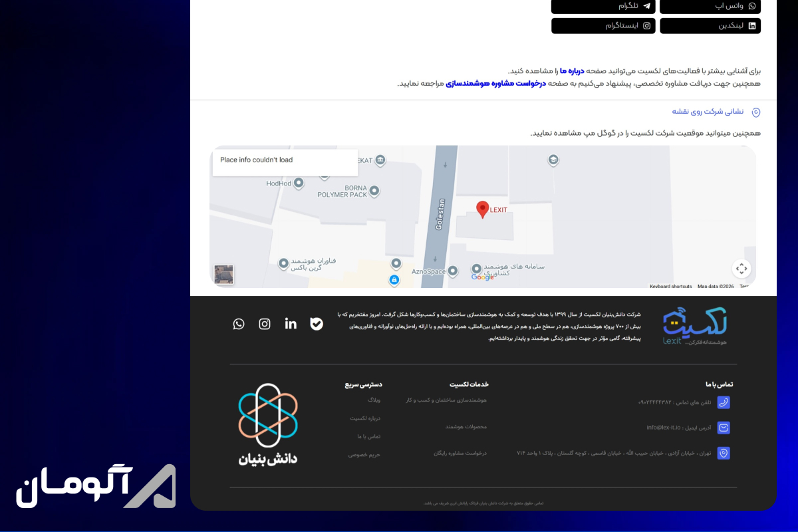Viewport: 798px width, 532px height.
Task: Click the 'سامانه های هوشمند کشاورزی' map marker
Action: 476,268
